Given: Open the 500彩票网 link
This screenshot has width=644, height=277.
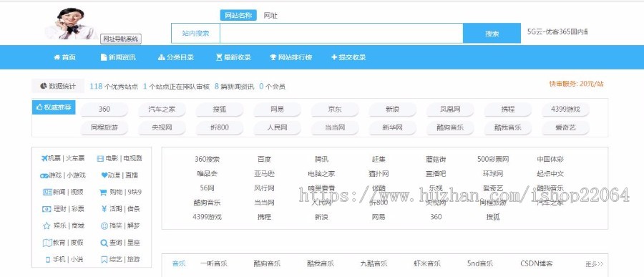Looking at the screenshot, I should (x=493, y=159).
